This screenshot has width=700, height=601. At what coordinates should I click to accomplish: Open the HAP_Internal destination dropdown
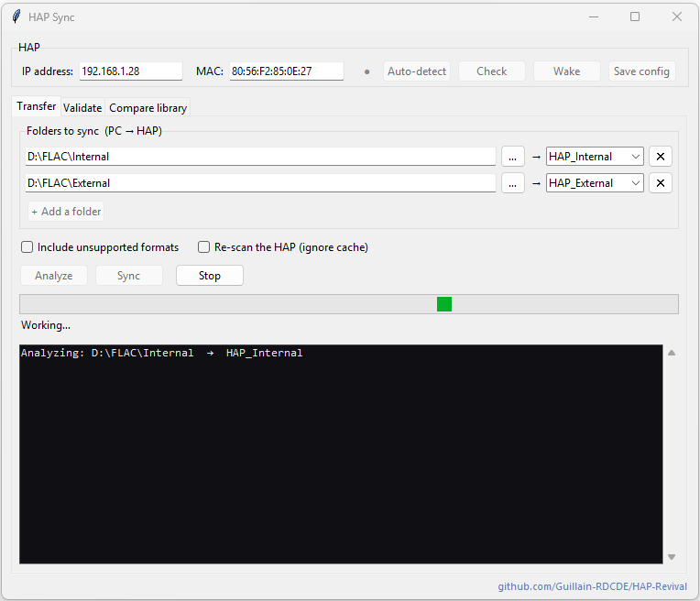tap(595, 157)
